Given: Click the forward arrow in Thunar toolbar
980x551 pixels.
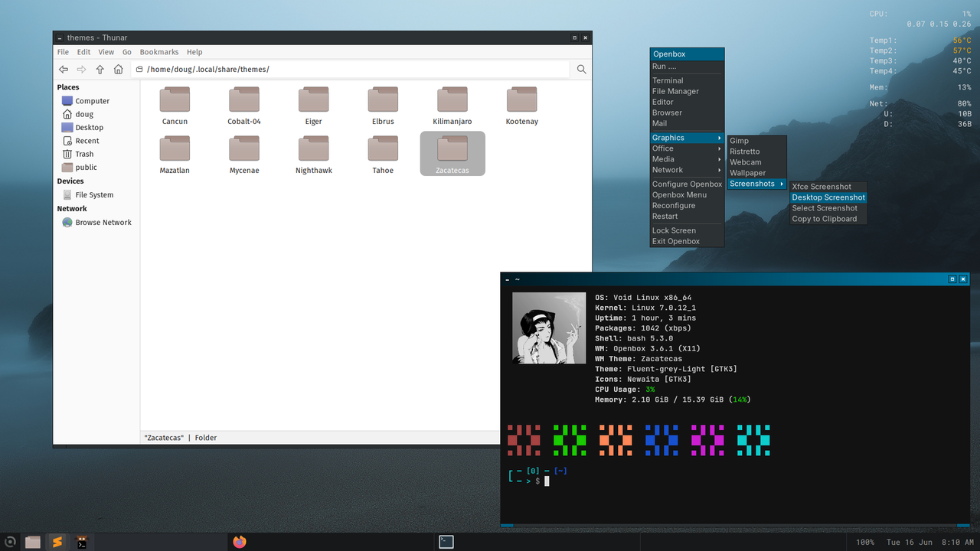Looking at the screenshot, I should (82, 69).
